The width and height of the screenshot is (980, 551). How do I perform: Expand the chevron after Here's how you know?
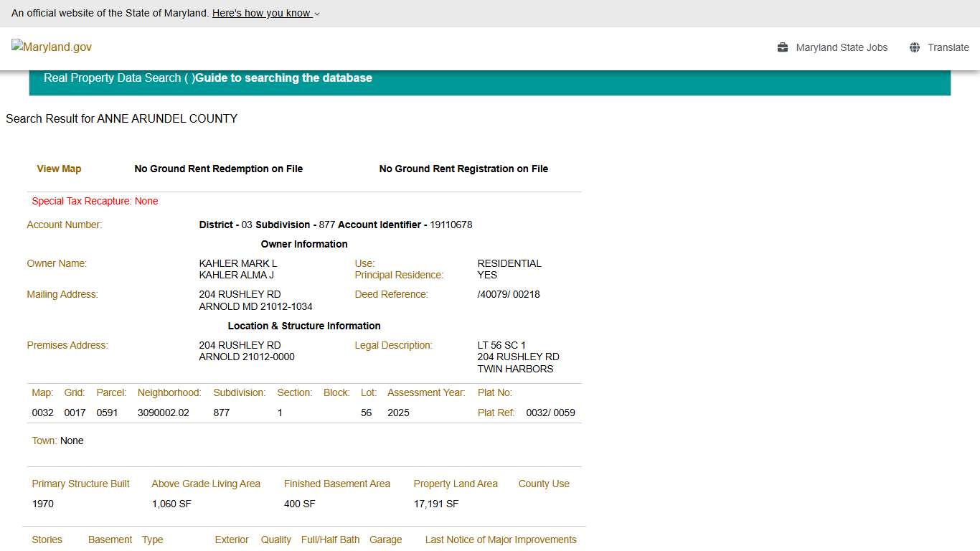(317, 14)
